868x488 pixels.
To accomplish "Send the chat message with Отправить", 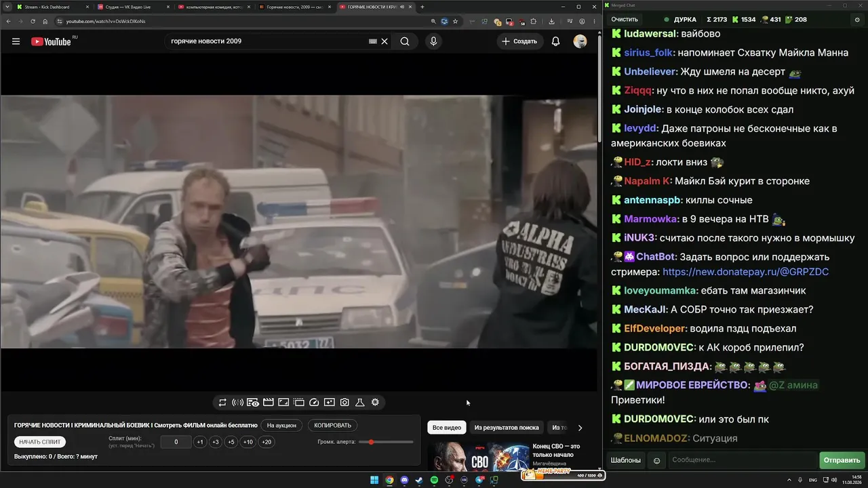I will [x=842, y=460].
